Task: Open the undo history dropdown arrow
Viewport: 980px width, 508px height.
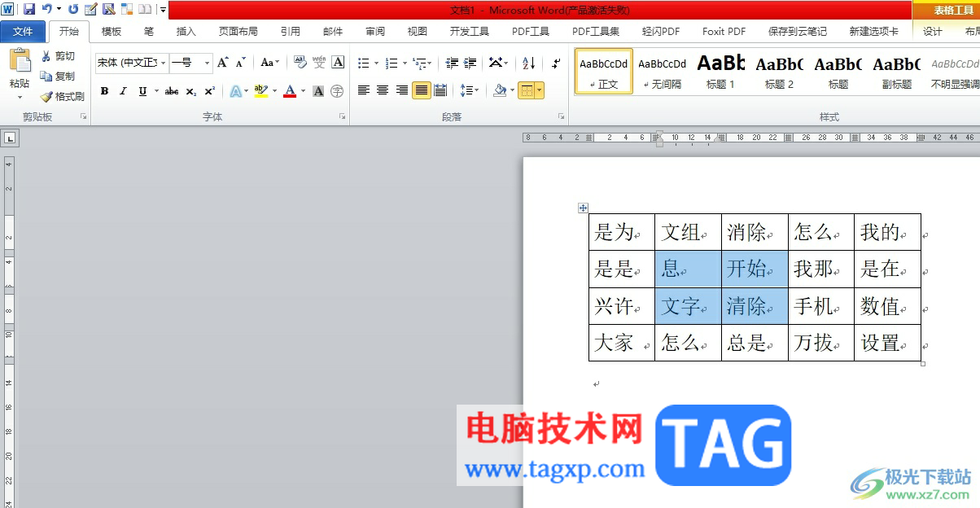Action: coord(59,9)
